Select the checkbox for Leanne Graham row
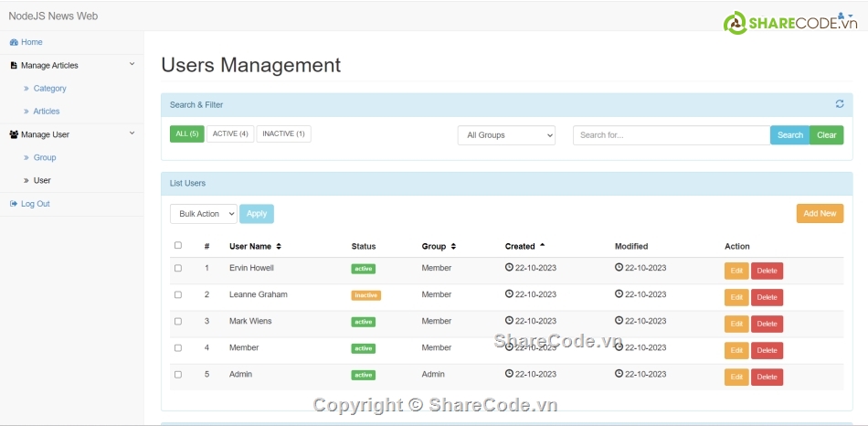Screen dimensions: 868x426 [x=178, y=294]
